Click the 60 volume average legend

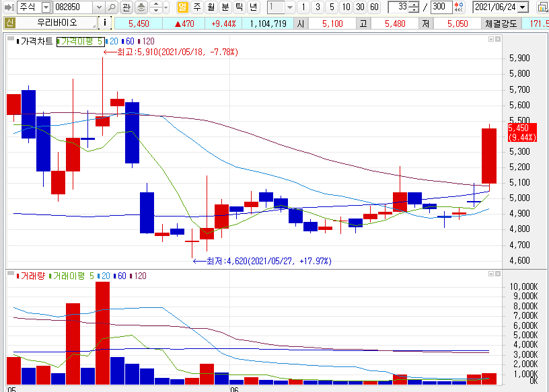120,276
